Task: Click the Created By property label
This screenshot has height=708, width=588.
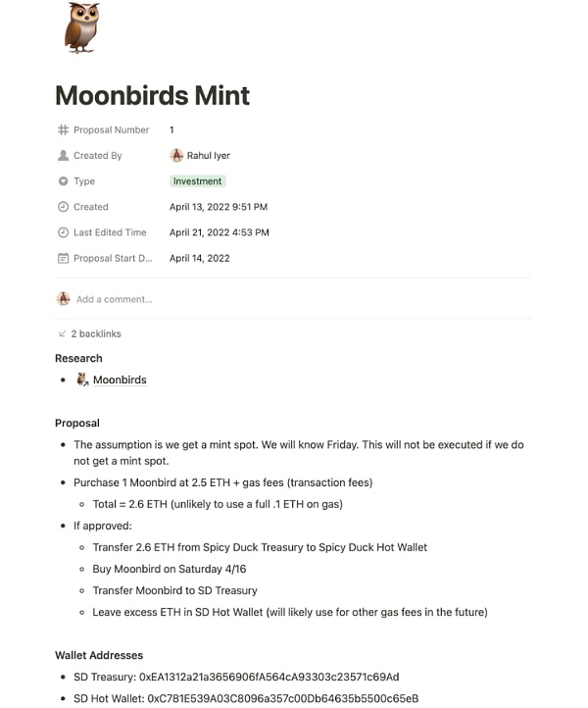Action: [x=98, y=155]
